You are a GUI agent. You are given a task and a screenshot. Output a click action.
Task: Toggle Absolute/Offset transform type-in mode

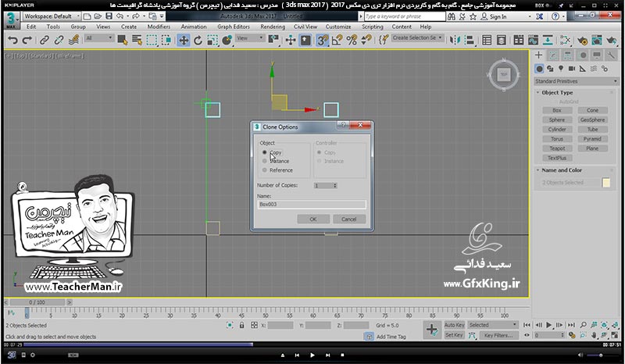tap(254, 325)
